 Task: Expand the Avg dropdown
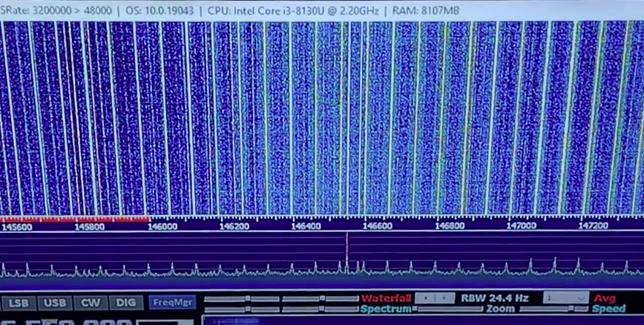pyautogui.click(x=565, y=298)
